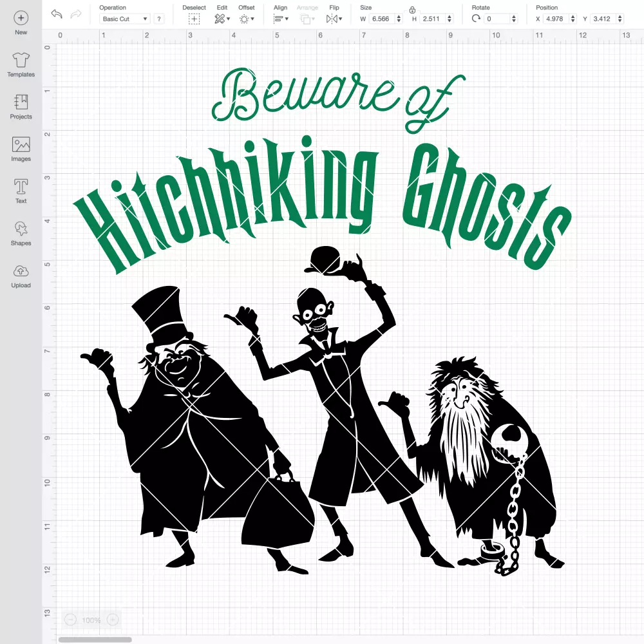Open the Arrange menu
644x644 pixels.
(x=307, y=19)
